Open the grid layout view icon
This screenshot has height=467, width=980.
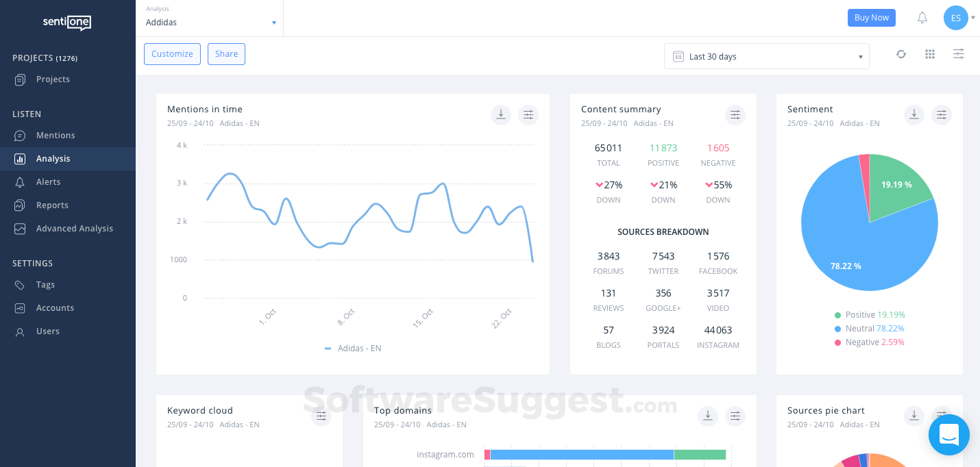click(930, 54)
